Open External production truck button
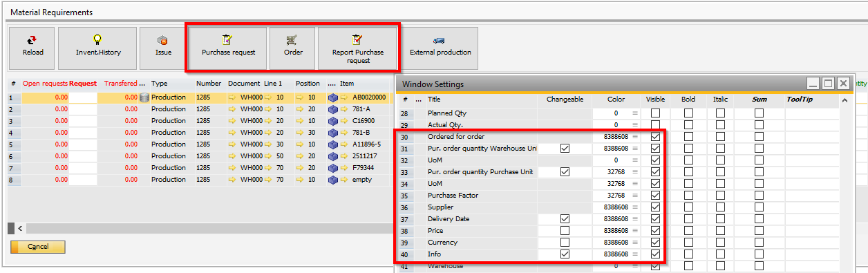Screen dimensions: 868x273 click(440, 48)
